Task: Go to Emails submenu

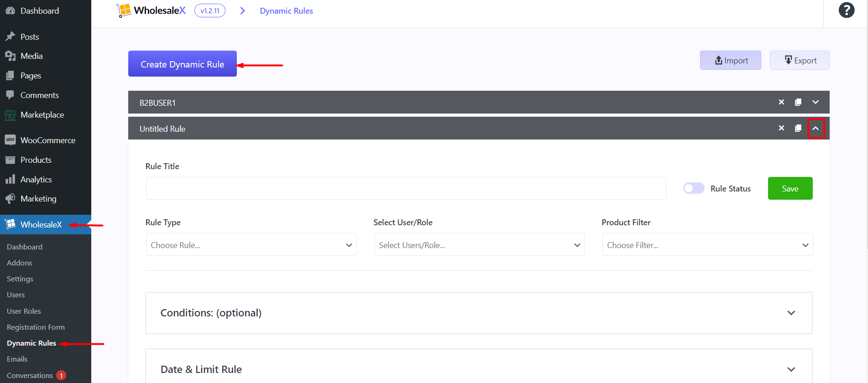Action: 17,359
